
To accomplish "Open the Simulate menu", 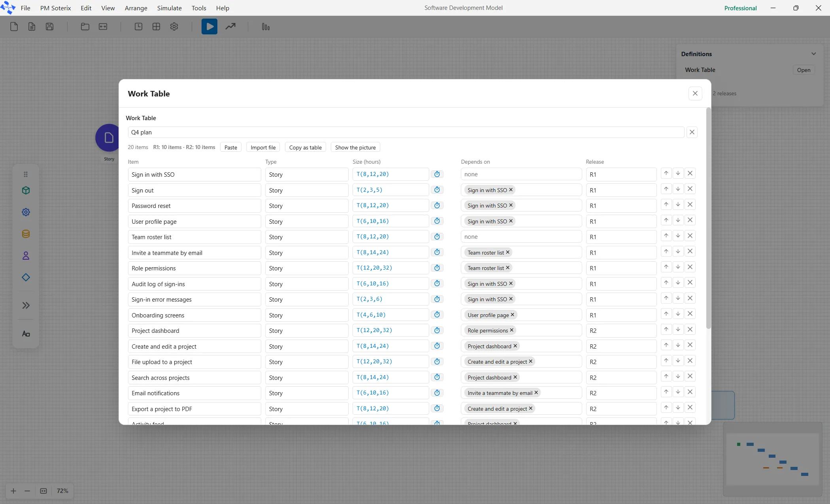I will (x=169, y=8).
